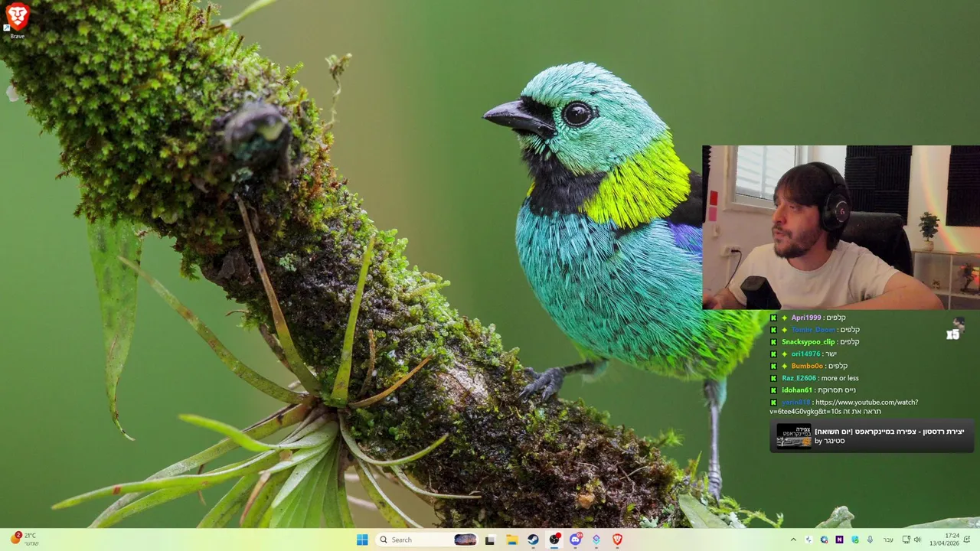Switch to OBS Studio on the taskbar
The width and height of the screenshot is (980, 551).
[x=554, y=540]
